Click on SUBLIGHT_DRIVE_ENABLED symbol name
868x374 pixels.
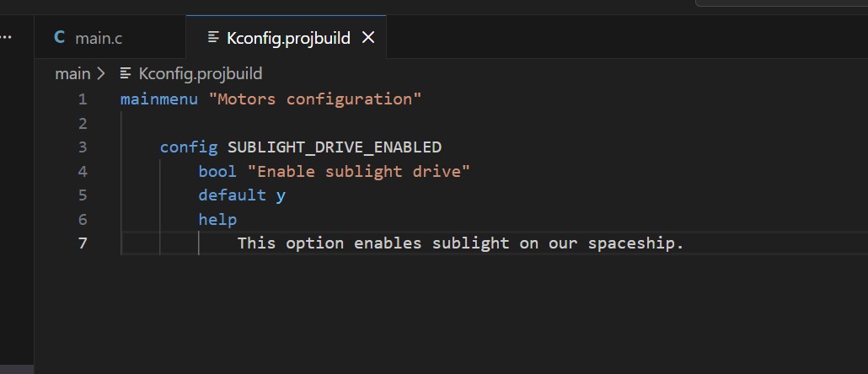(x=334, y=147)
